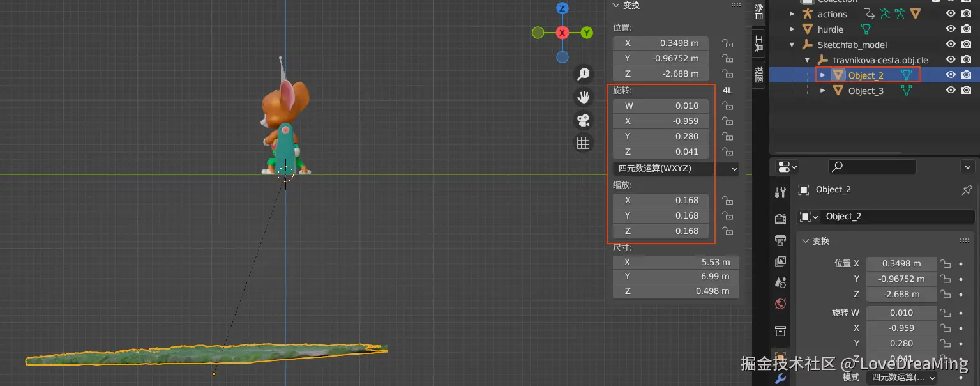Select hurdle in the outliner
Screen dimensions: 980x386
831,29
